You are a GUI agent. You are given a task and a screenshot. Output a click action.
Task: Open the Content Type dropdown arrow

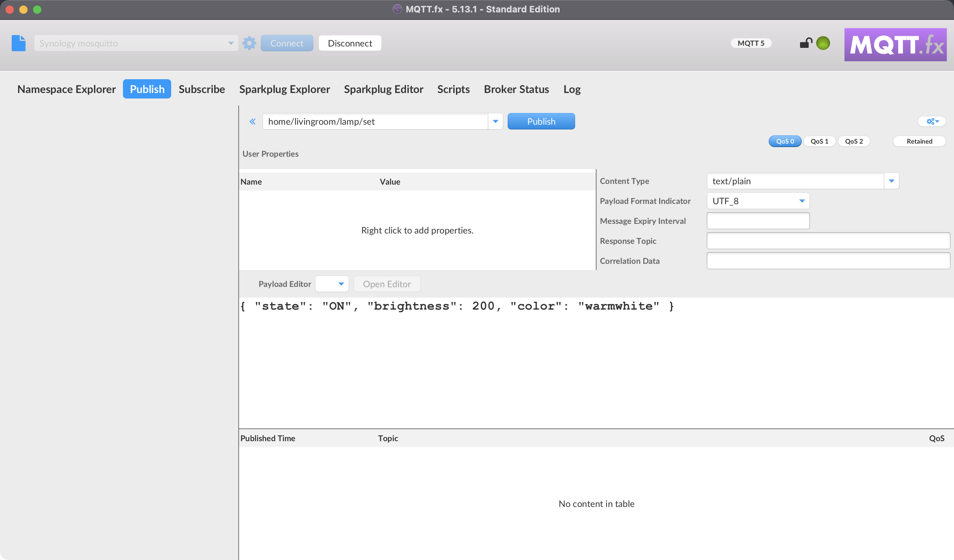click(891, 181)
